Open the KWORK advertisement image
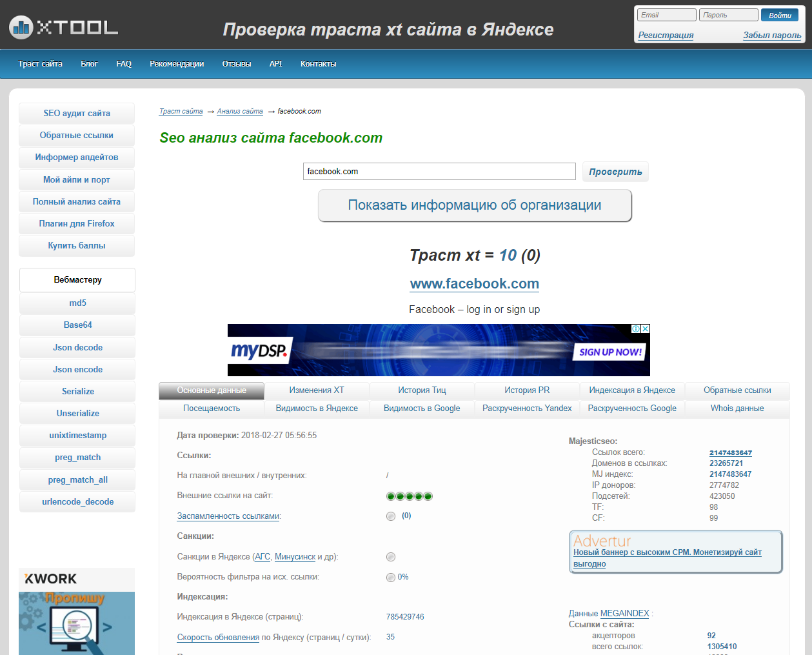Screen dimensions: 812x655 tap(77, 612)
